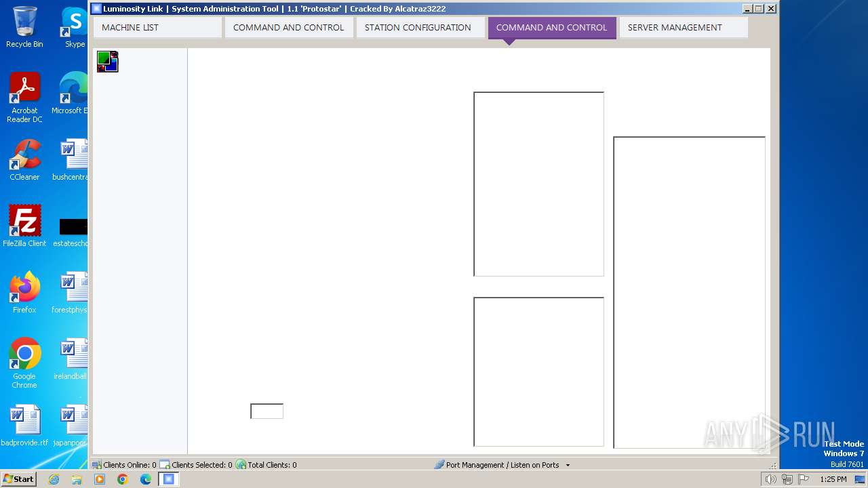Screen dimensions: 868x488
Task: Click the Total Clients globe icon
Action: tap(241, 465)
